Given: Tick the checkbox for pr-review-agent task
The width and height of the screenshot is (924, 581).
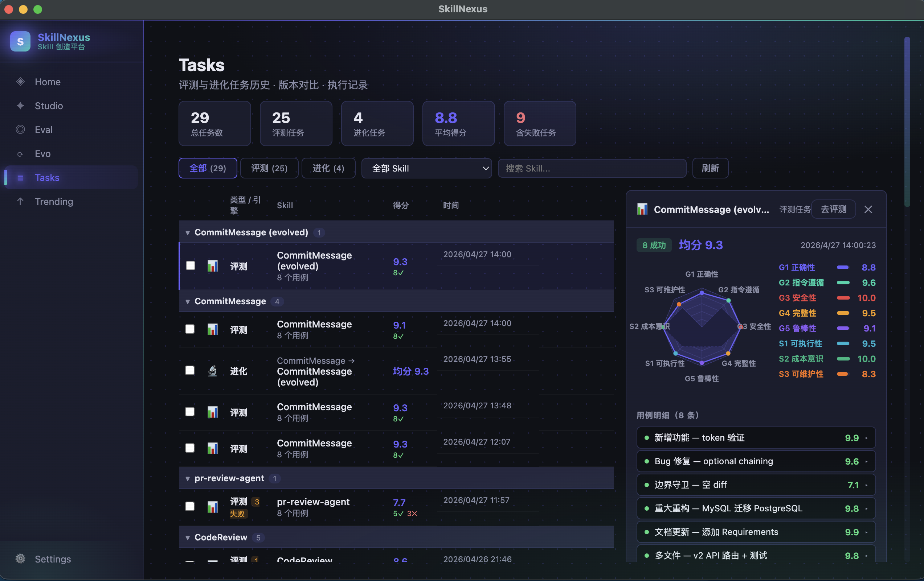Looking at the screenshot, I should (189, 506).
